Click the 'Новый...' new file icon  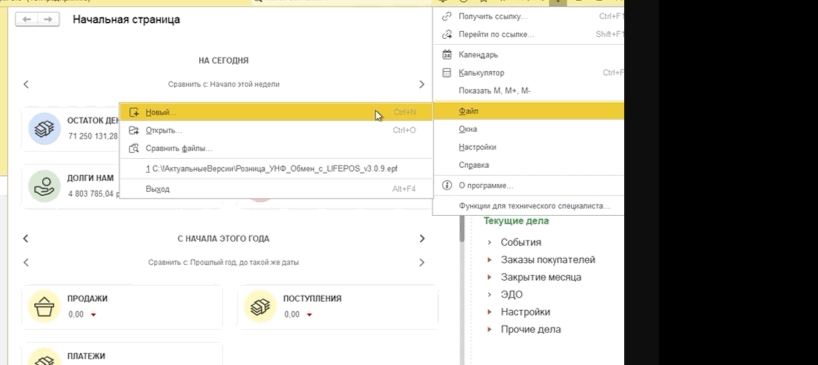pos(134,112)
